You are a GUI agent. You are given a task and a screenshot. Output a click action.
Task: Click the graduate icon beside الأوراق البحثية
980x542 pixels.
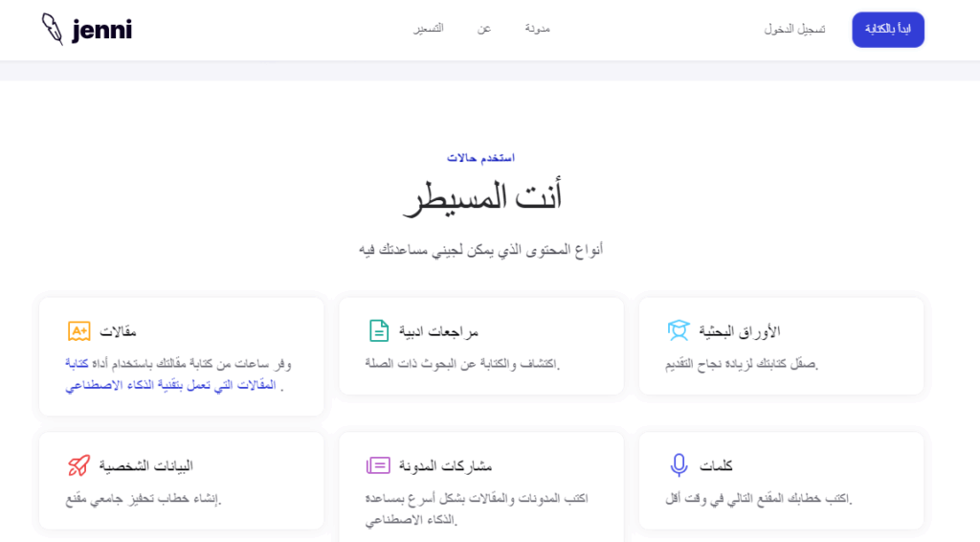coord(679,331)
